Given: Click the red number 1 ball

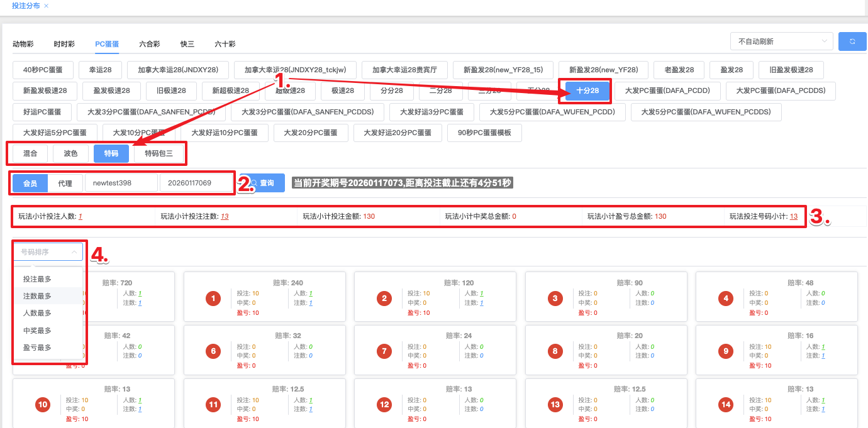Looking at the screenshot, I should [213, 299].
